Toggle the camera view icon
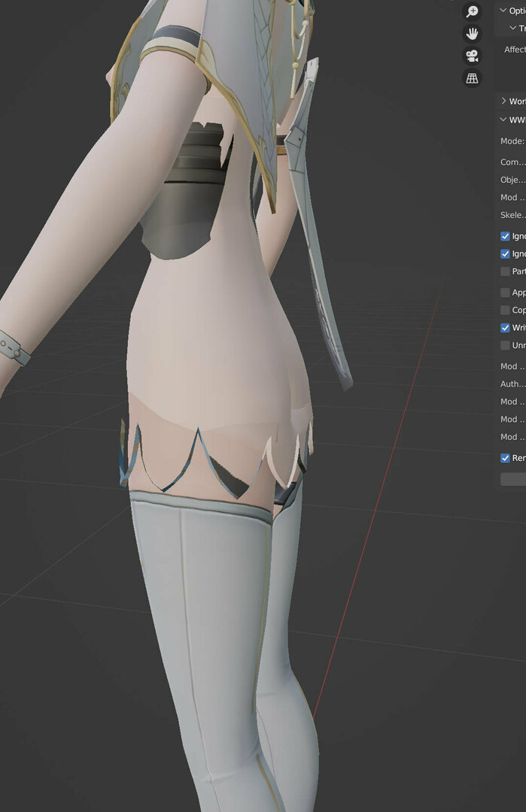The height and width of the screenshot is (812, 526). pyautogui.click(x=472, y=56)
